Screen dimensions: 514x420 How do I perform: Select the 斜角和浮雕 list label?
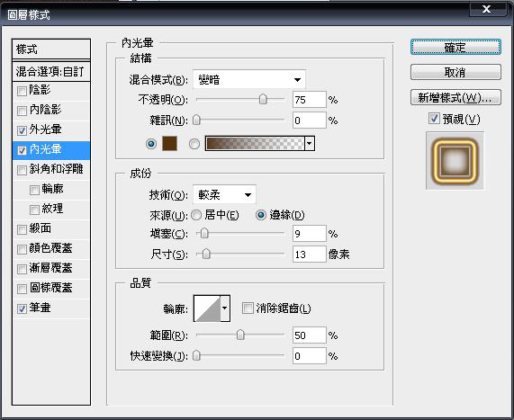coord(56,169)
